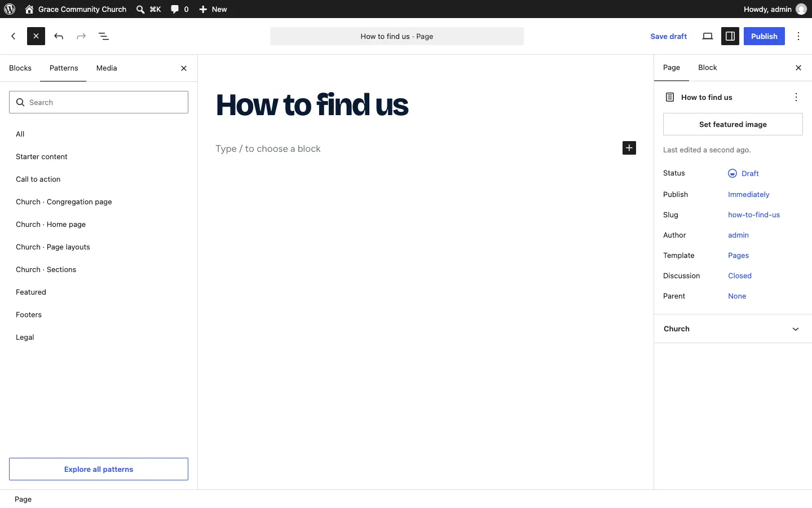812x508 pixels.
Task: Select the Page settings tab
Action: (x=672, y=68)
